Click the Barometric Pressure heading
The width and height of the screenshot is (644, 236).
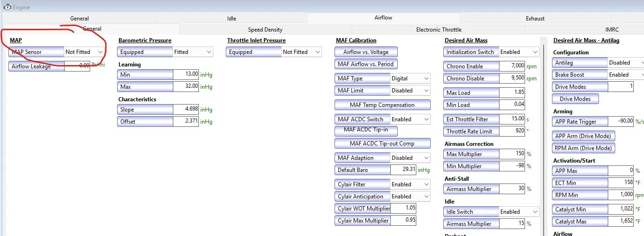pos(145,40)
